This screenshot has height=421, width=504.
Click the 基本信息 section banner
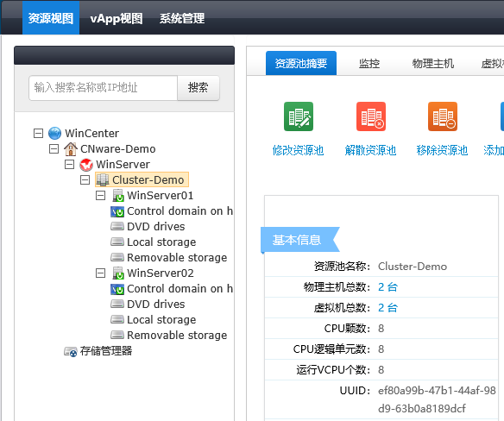(x=299, y=240)
